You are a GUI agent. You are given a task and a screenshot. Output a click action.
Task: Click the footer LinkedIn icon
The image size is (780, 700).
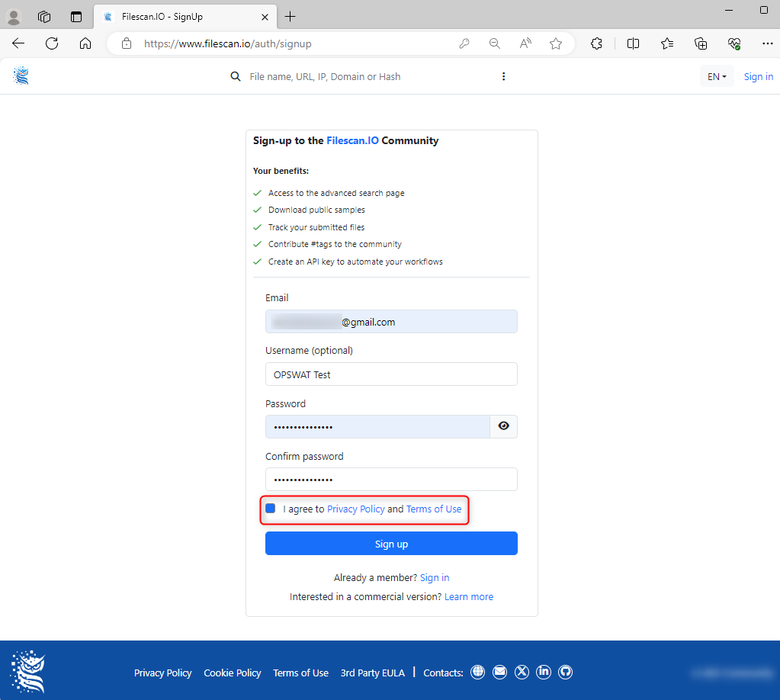(543, 672)
